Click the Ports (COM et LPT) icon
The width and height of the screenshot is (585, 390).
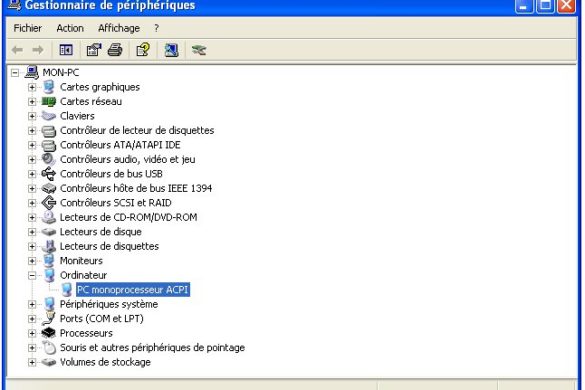49,318
